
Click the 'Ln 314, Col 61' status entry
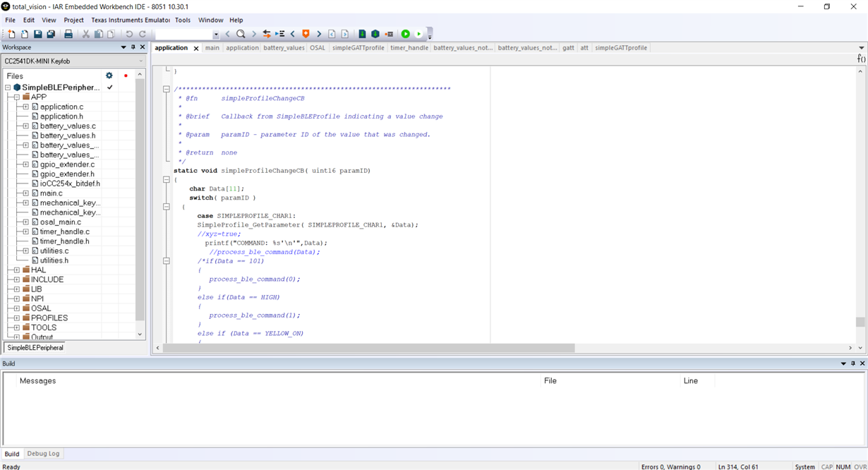[738, 466]
